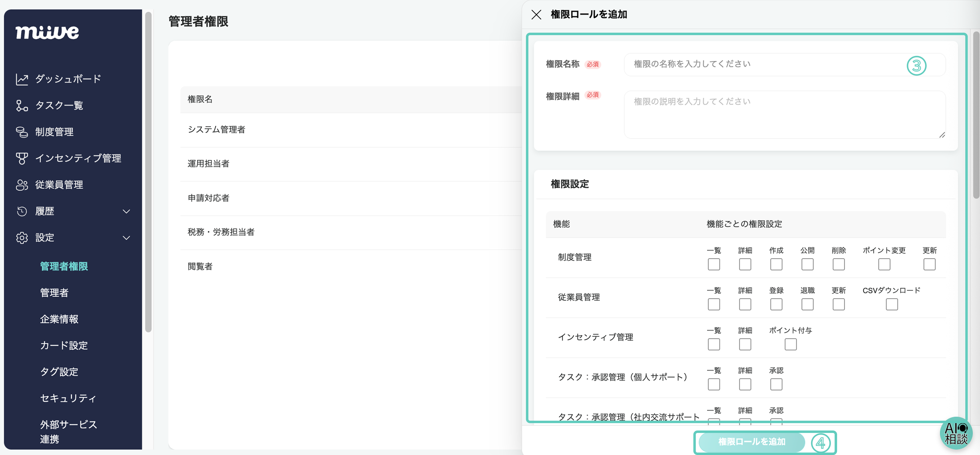
Task: Click the Dashboard chart icon
Action: [x=22, y=79]
